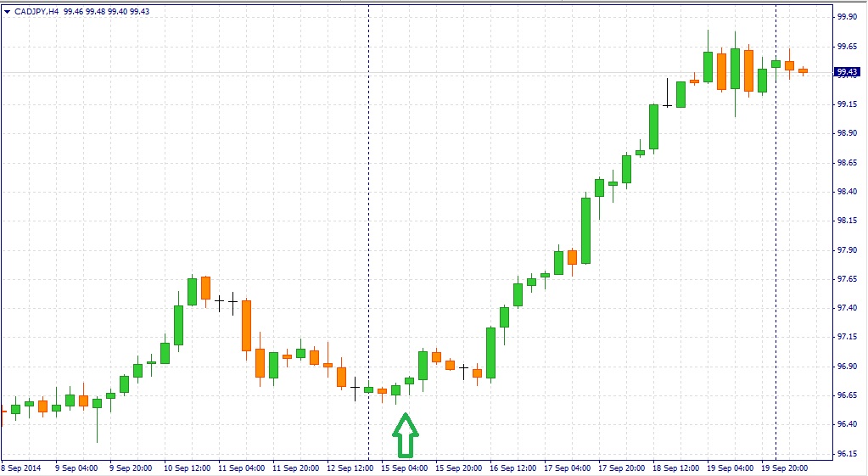Click the 8 Sep 2014 date label
868x476 pixels.
pos(21,468)
